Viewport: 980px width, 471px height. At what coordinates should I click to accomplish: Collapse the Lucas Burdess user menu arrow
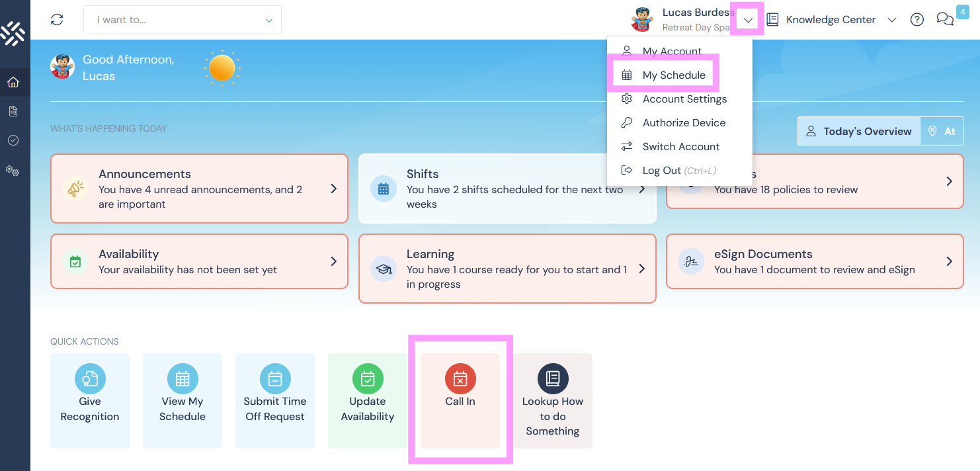(748, 20)
